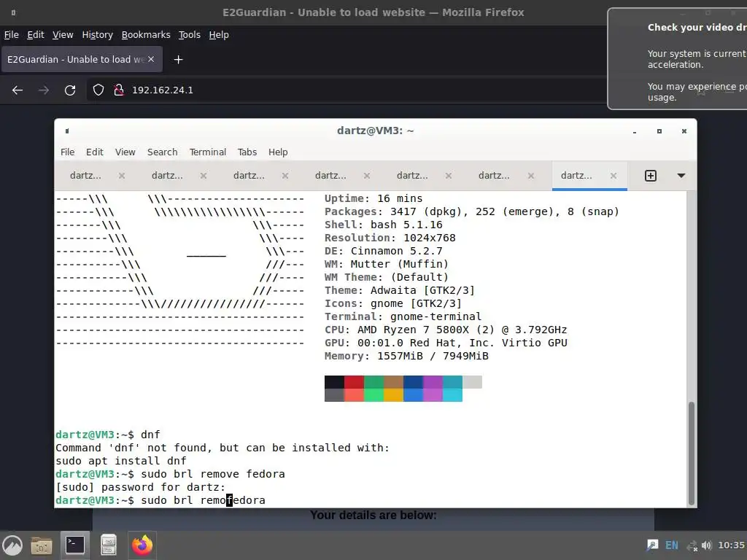This screenshot has width=747, height=560.
Task: Click the WM: Mutter (Muffin) line
Action: [387, 264]
